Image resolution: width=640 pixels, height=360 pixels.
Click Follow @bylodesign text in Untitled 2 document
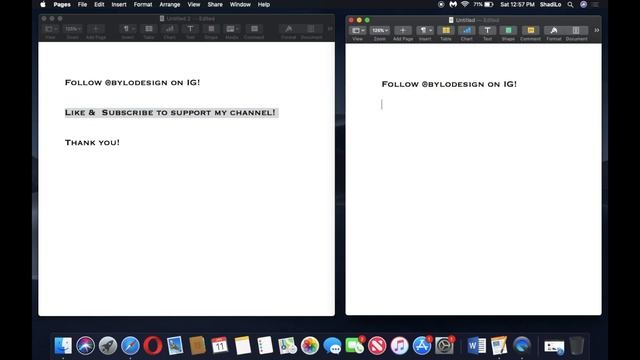[x=133, y=82]
